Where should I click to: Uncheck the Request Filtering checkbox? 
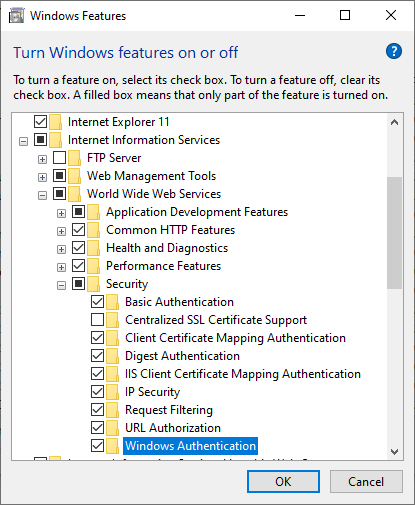(x=97, y=409)
